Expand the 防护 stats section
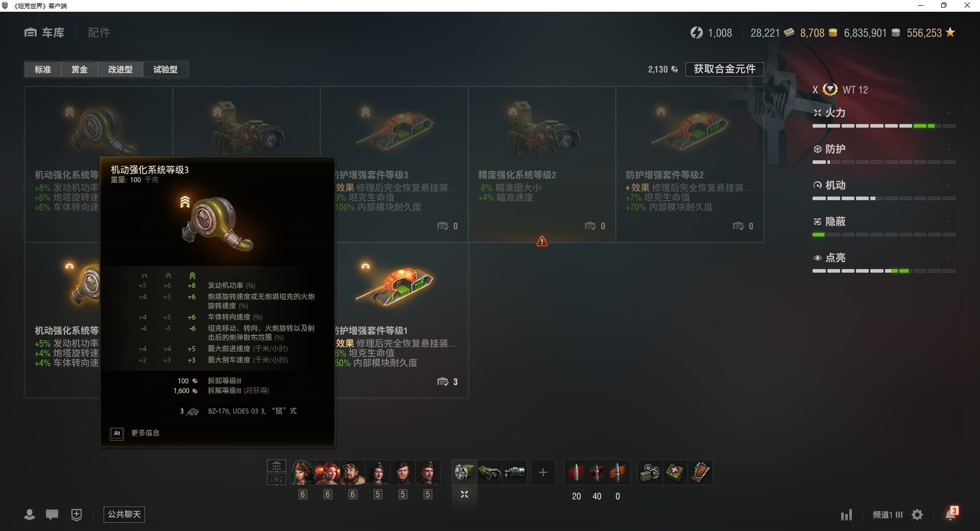980x531 pixels. [884, 149]
